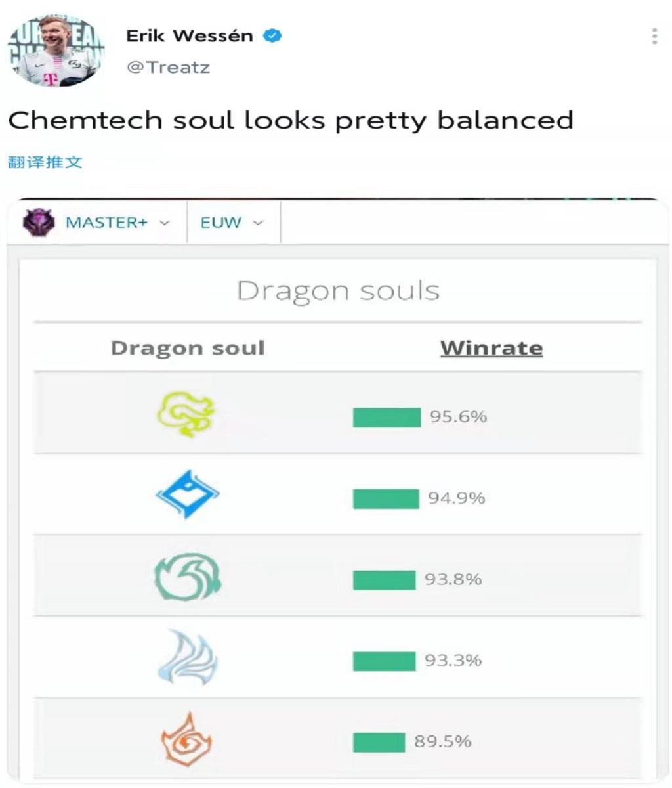Click the chevron next to EUW

pyautogui.click(x=258, y=223)
